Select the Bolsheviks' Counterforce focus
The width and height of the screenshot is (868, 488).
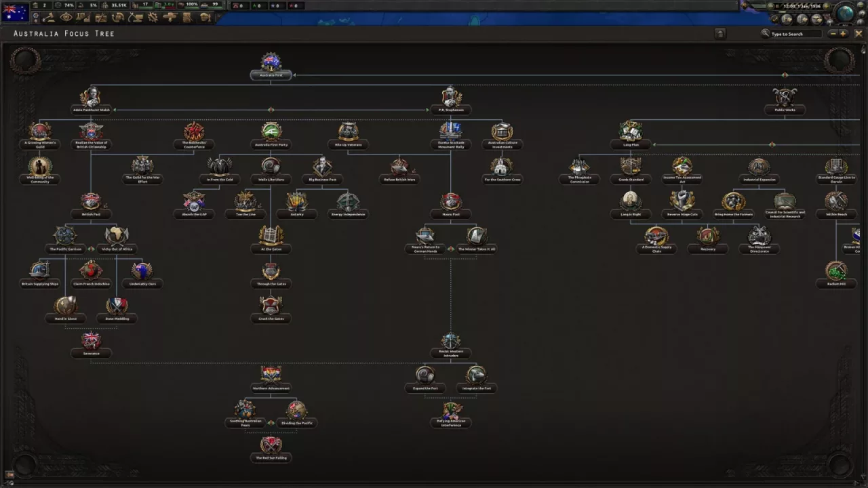click(194, 135)
